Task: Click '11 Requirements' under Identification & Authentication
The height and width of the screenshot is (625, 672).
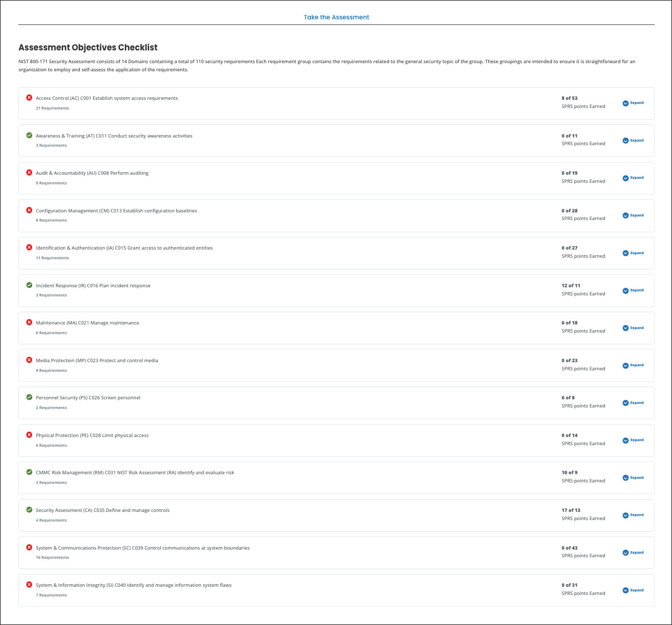Action: pyautogui.click(x=52, y=258)
